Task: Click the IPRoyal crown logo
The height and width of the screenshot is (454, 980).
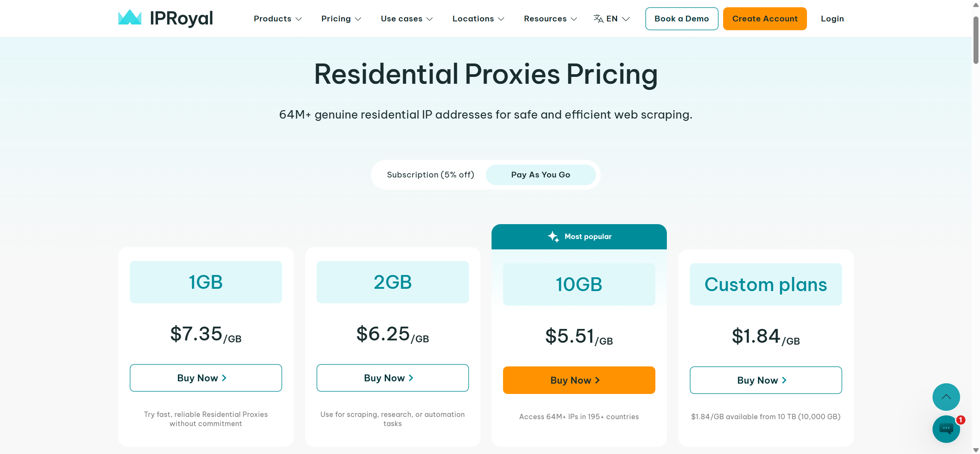Action: click(130, 17)
